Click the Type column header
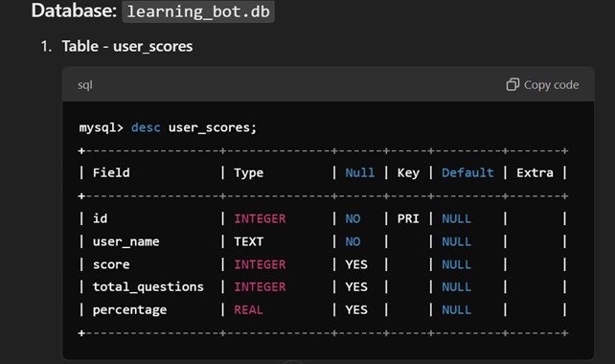615x364 pixels. pyautogui.click(x=249, y=173)
